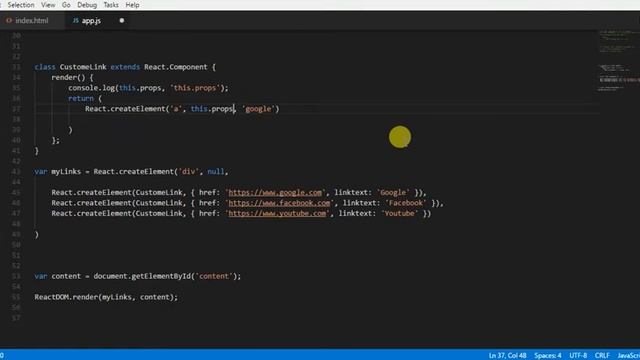Open the Selection menu
640x360 pixels.
(20, 5)
